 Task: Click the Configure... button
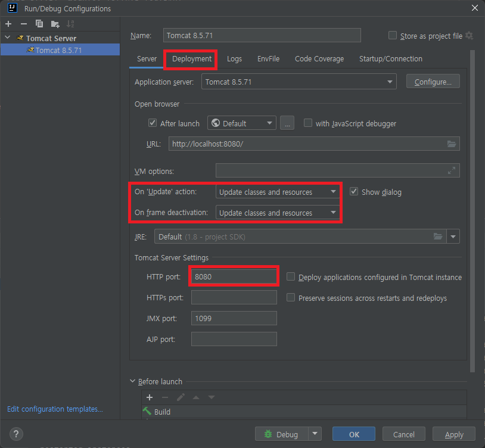[433, 82]
